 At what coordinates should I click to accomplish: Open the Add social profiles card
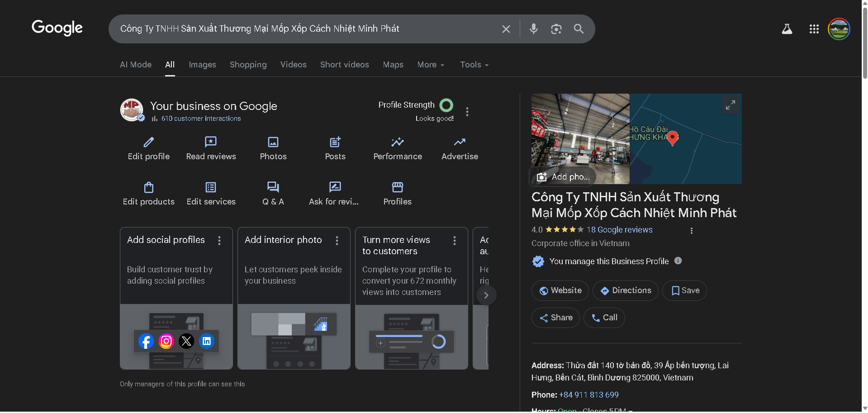point(176,299)
